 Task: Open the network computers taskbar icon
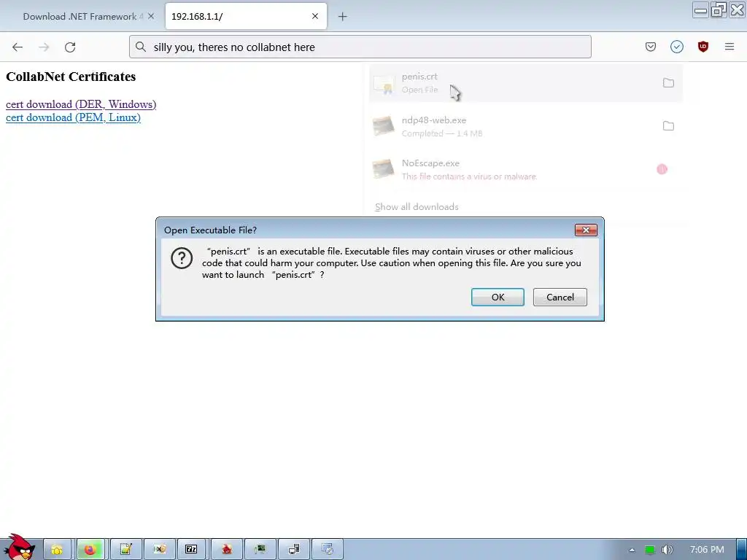coord(294,550)
